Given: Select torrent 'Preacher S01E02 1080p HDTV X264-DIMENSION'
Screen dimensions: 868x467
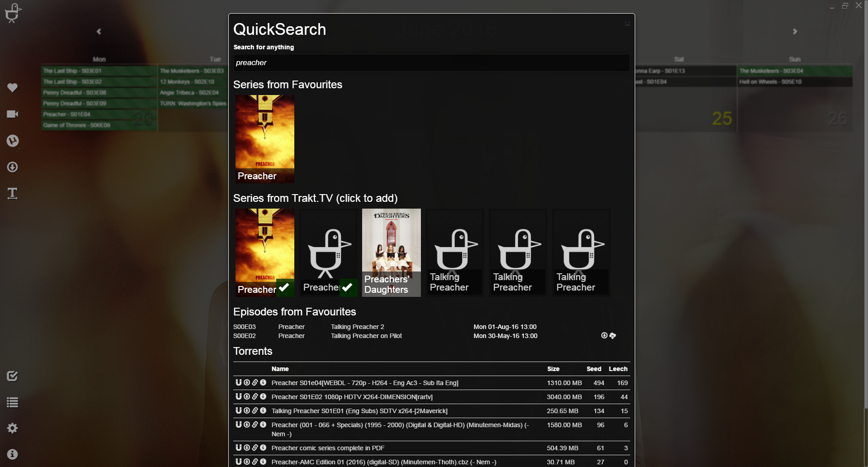Looking at the screenshot, I should 352,397.
